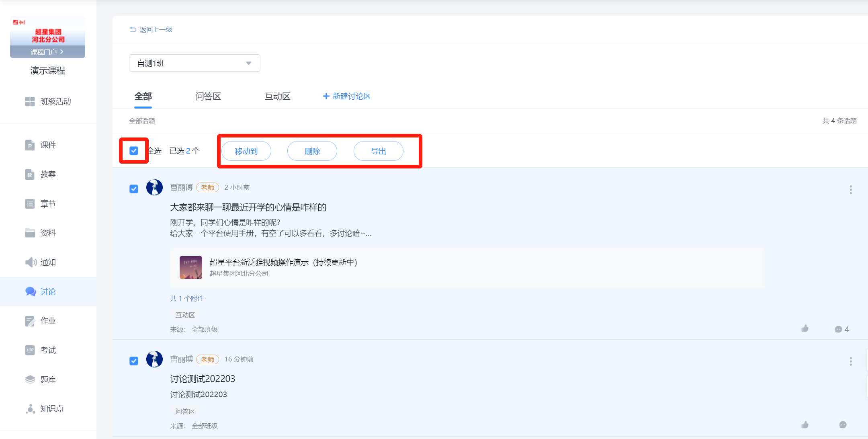Uncheck the first discussion post checkbox

click(x=134, y=189)
